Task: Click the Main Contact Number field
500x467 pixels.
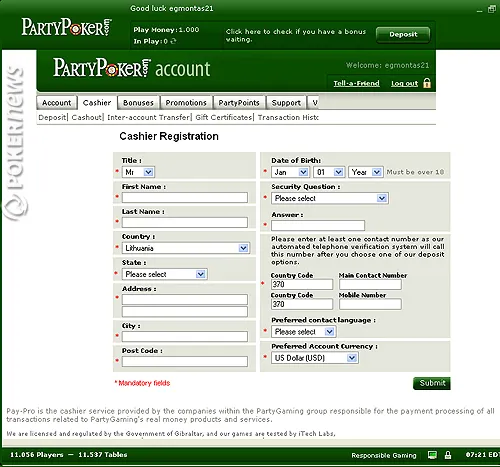Action: coord(370,284)
